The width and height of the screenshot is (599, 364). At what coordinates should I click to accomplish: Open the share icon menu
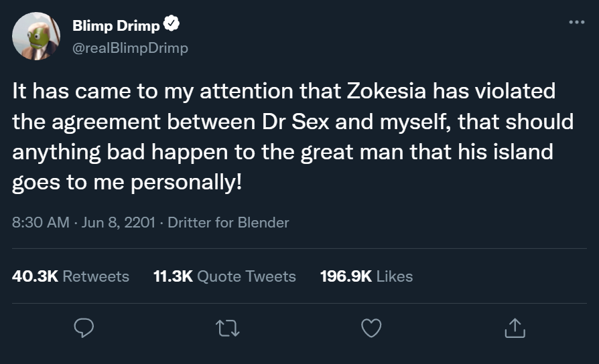514,327
